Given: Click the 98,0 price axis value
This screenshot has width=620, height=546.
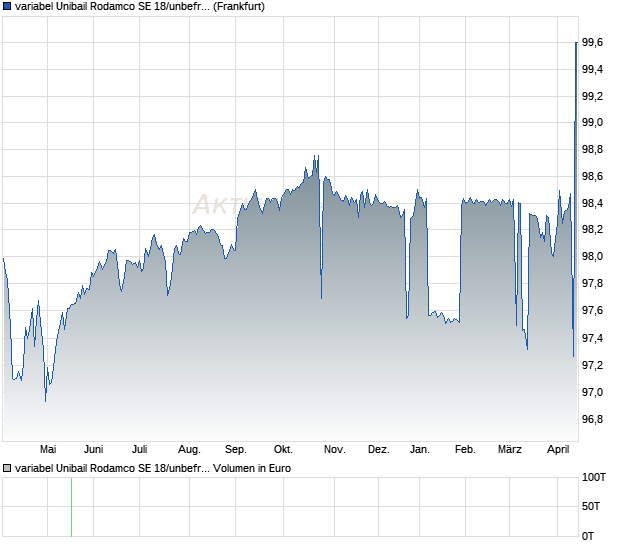Looking at the screenshot, I should click(x=593, y=257).
